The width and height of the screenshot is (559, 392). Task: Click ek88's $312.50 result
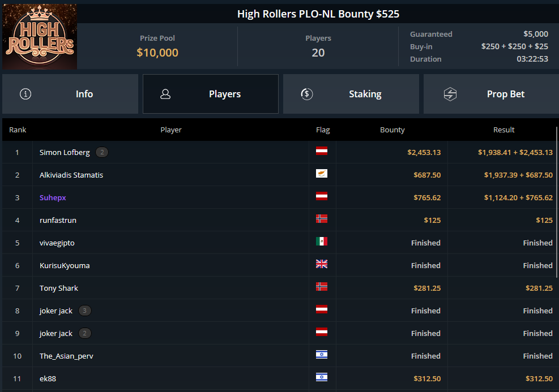click(539, 378)
